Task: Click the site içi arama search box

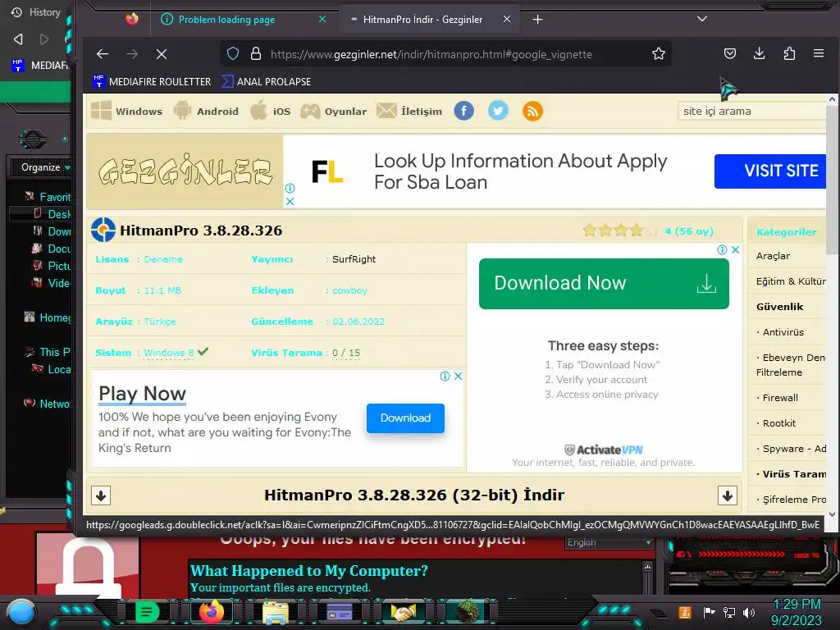Action: [751, 111]
